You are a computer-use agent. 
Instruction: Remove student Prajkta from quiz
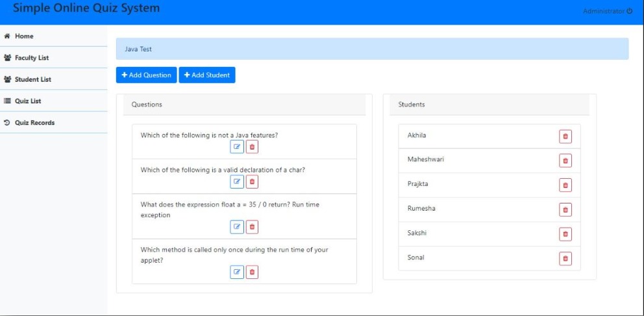tap(565, 185)
